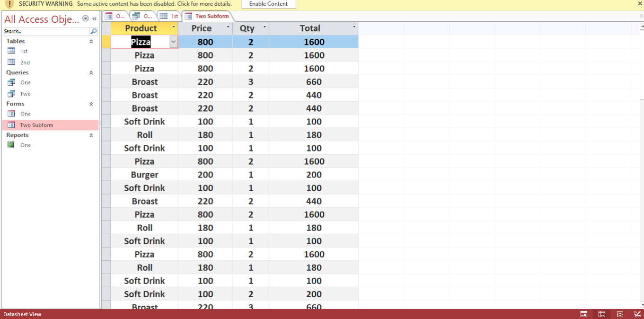Open the Product column filter dropdown
The height and width of the screenshot is (319, 644).
(174, 27)
